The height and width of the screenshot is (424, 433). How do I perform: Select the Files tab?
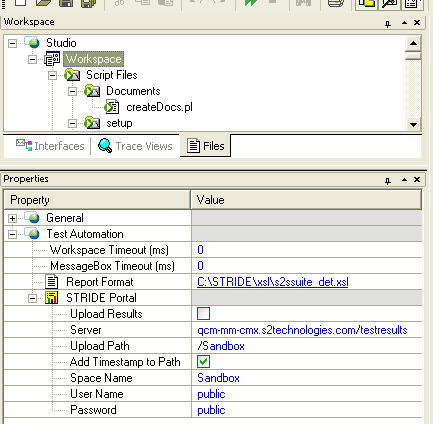205,146
